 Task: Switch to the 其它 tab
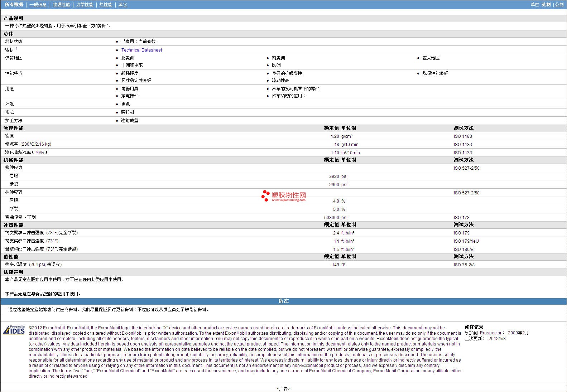(x=122, y=5)
